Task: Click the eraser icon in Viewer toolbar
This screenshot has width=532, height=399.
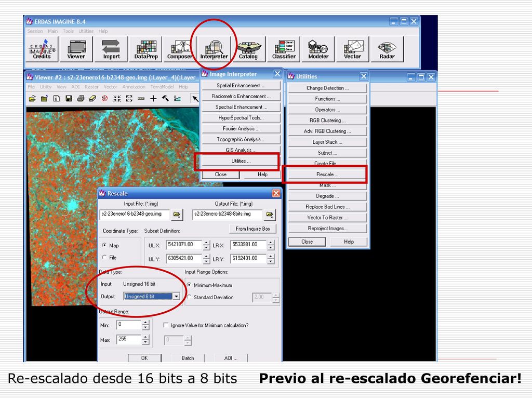Action: [x=92, y=99]
